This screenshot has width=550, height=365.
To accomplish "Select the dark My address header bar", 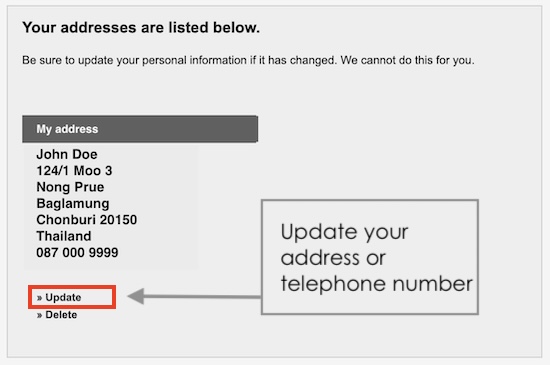I will 140,129.
